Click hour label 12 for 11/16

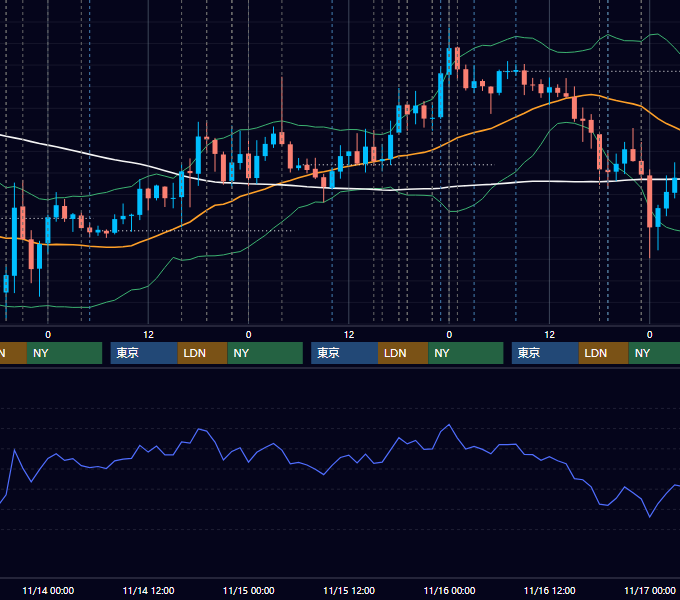[x=549, y=335]
